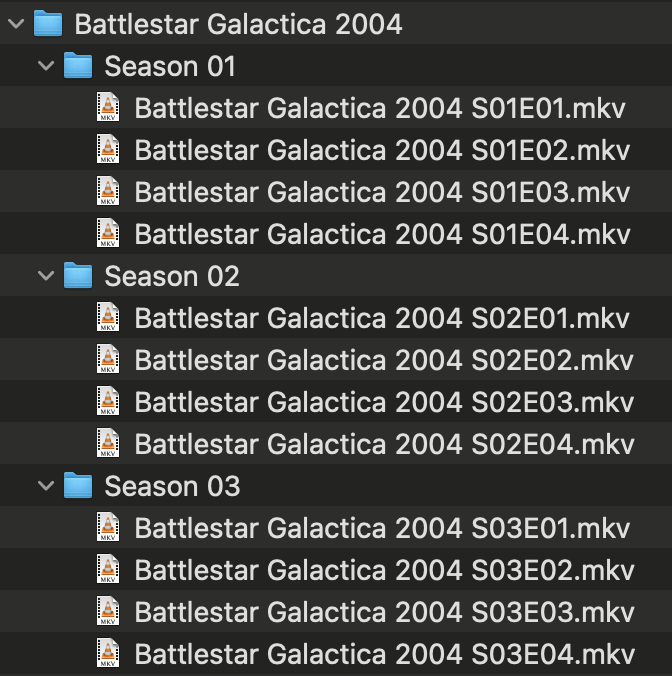Select file name 'Battlestar Galactica 2004 S03E01.mkv'
The height and width of the screenshot is (676, 672).
coord(382,529)
